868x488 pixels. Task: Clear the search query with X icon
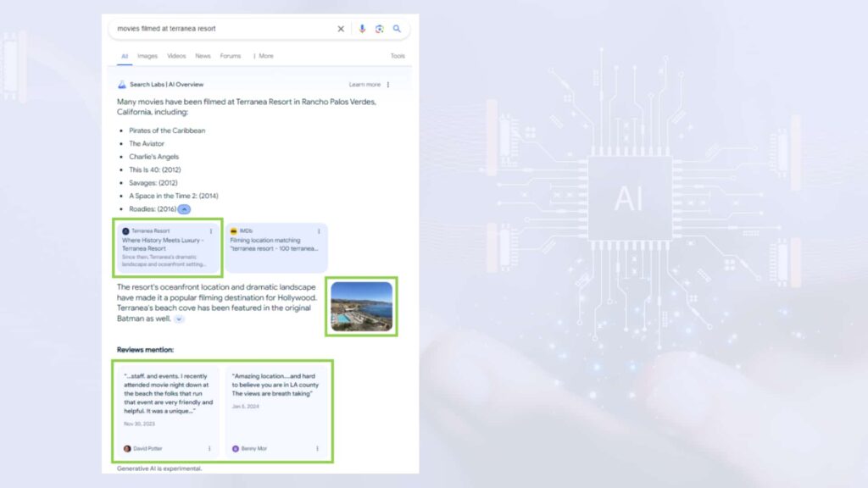[x=341, y=29]
